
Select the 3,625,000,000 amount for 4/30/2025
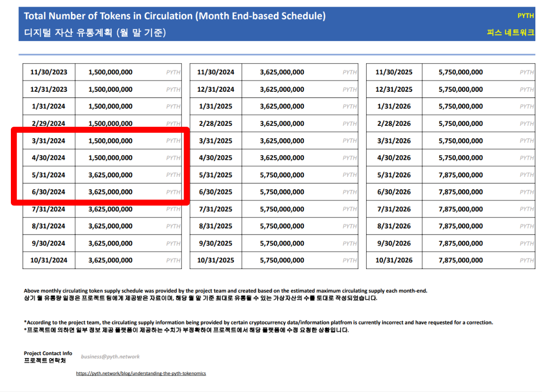coord(282,157)
